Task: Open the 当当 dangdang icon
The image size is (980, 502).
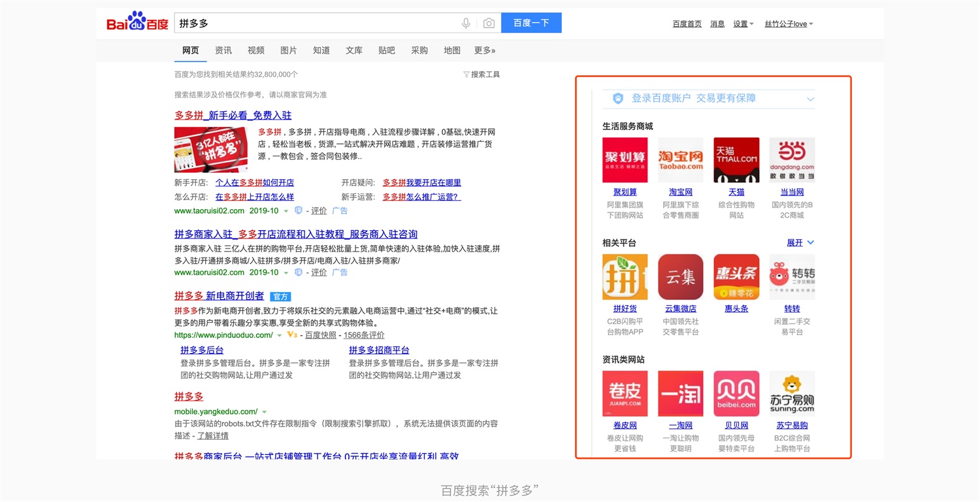Action: [x=792, y=160]
